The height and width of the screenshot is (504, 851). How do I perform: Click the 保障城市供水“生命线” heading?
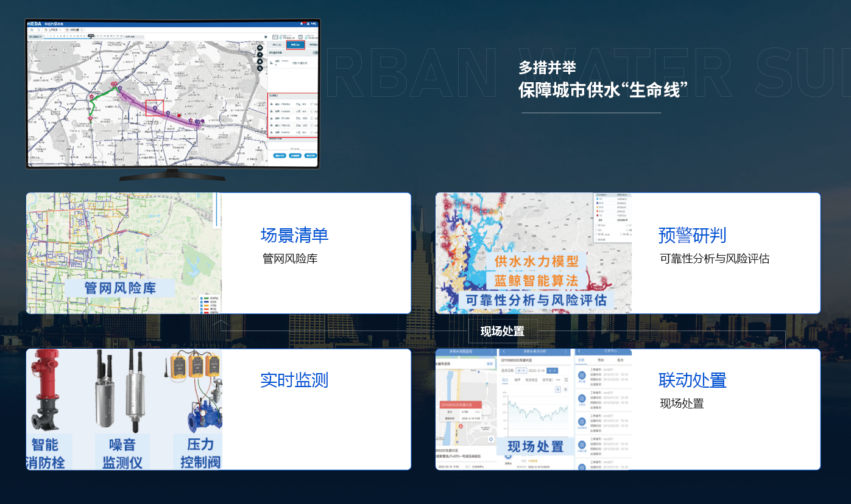(603, 89)
